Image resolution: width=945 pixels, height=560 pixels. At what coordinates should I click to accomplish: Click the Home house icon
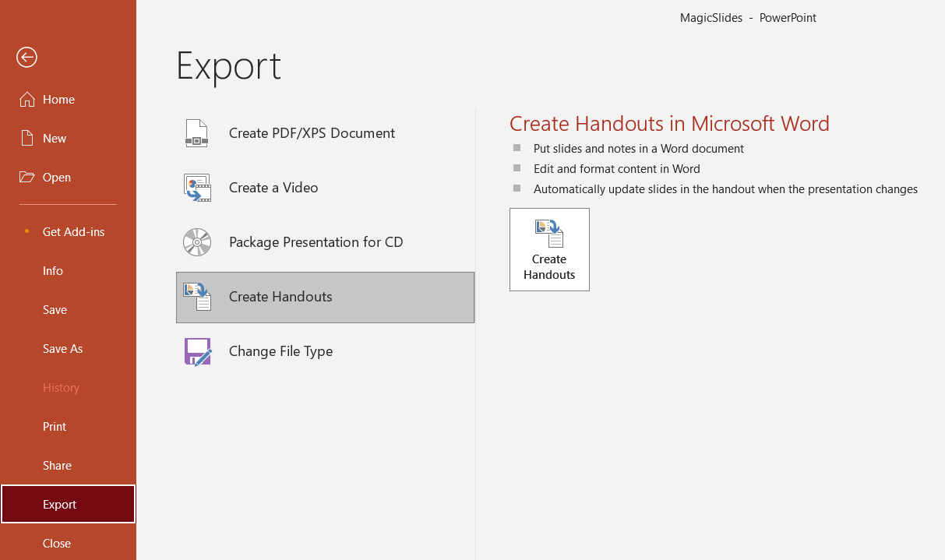(x=27, y=100)
